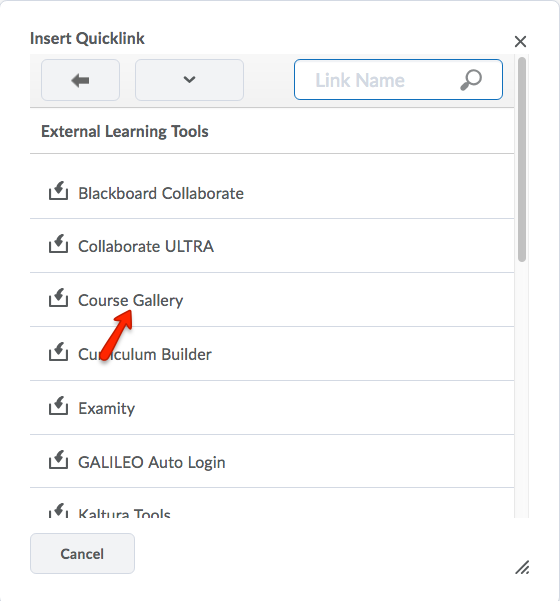Click the vertical scrollbar thumb
Viewport: 560px width, 601px height.
(x=522, y=159)
